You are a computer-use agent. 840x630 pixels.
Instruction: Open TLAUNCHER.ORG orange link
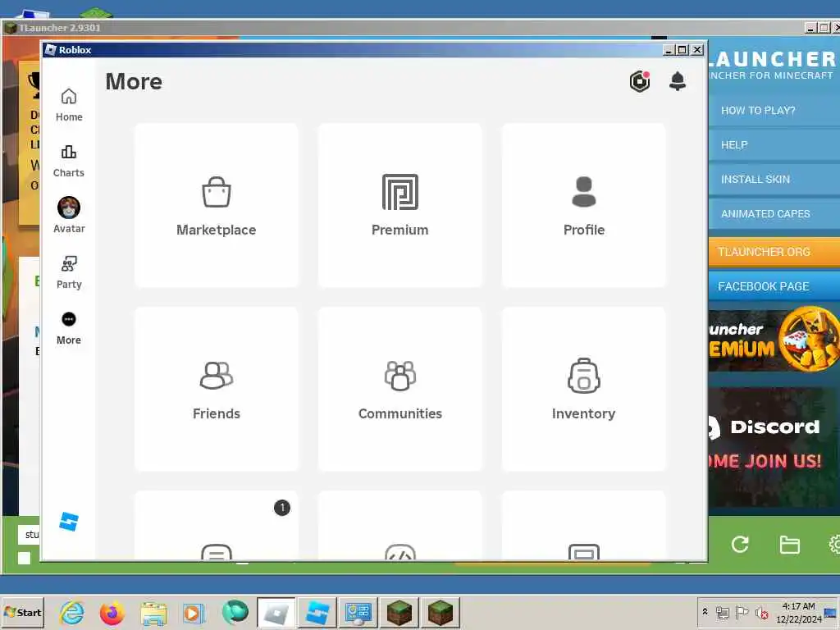[774, 252]
